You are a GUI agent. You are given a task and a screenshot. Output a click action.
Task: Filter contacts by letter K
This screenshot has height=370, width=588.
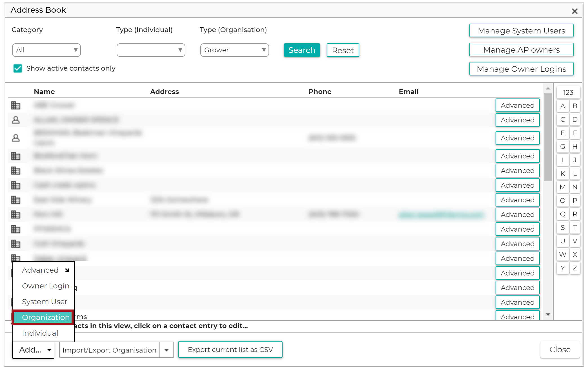pyautogui.click(x=563, y=174)
